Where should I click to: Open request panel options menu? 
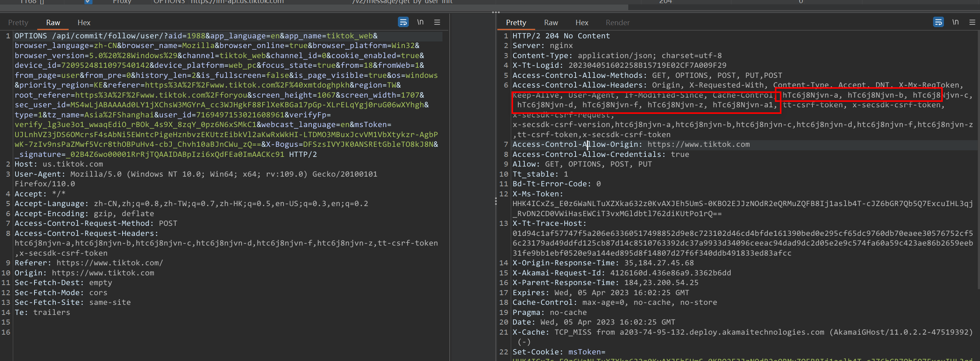pos(437,22)
